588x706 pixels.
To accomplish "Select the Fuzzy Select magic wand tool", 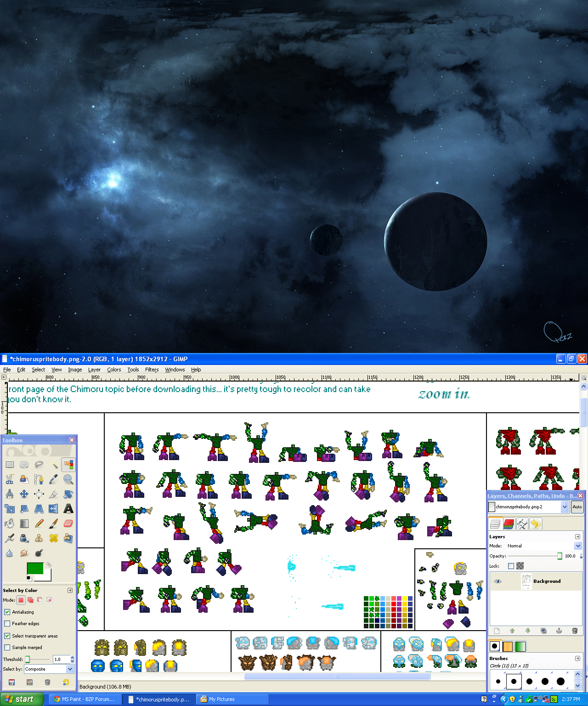I will coord(54,465).
